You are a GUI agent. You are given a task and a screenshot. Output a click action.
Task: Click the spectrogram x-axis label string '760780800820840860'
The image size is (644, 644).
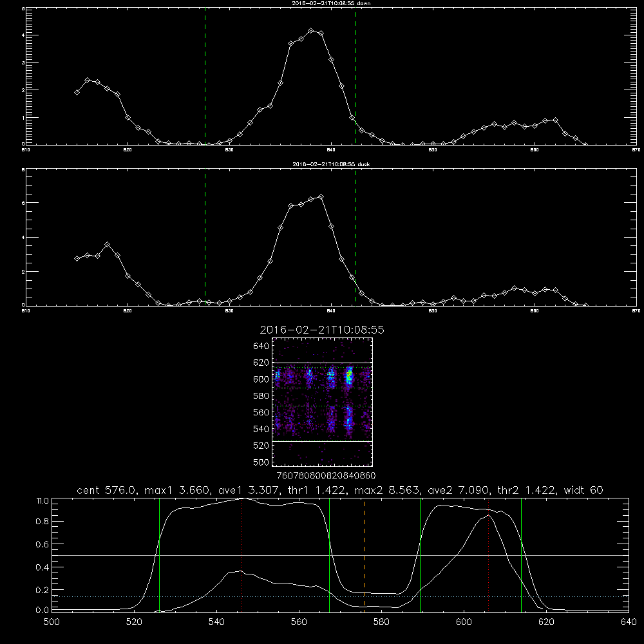coord(326,476)
